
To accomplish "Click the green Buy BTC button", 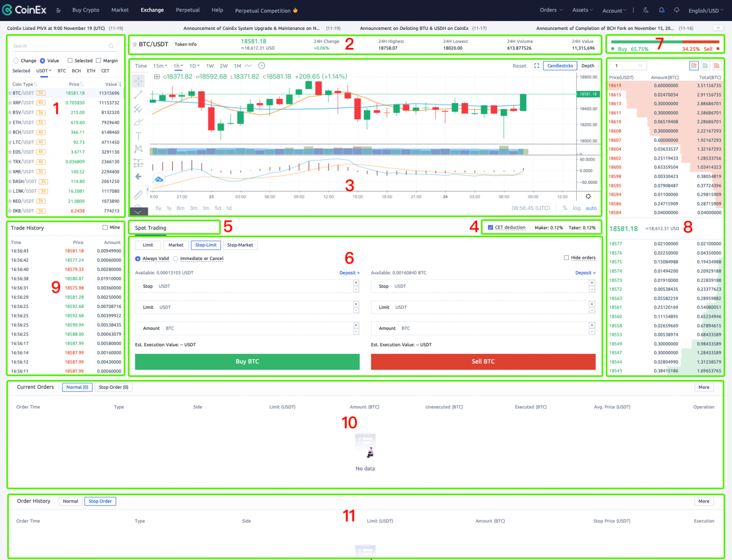I will [247, 362].
